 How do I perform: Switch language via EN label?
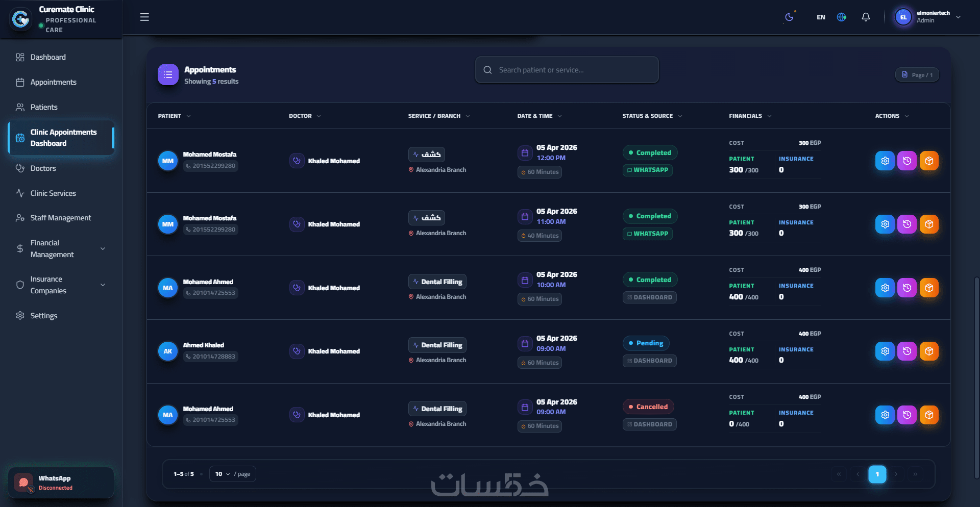[821, 17]
